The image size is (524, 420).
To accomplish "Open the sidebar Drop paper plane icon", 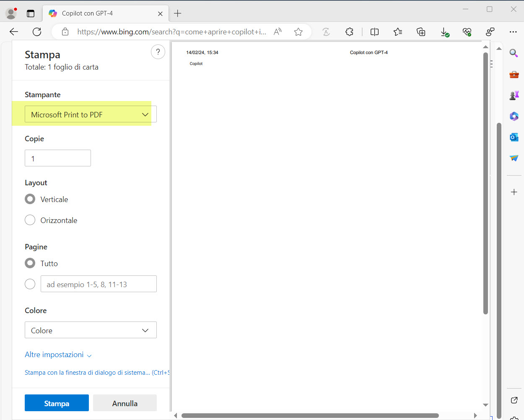I will click(514, 158).
